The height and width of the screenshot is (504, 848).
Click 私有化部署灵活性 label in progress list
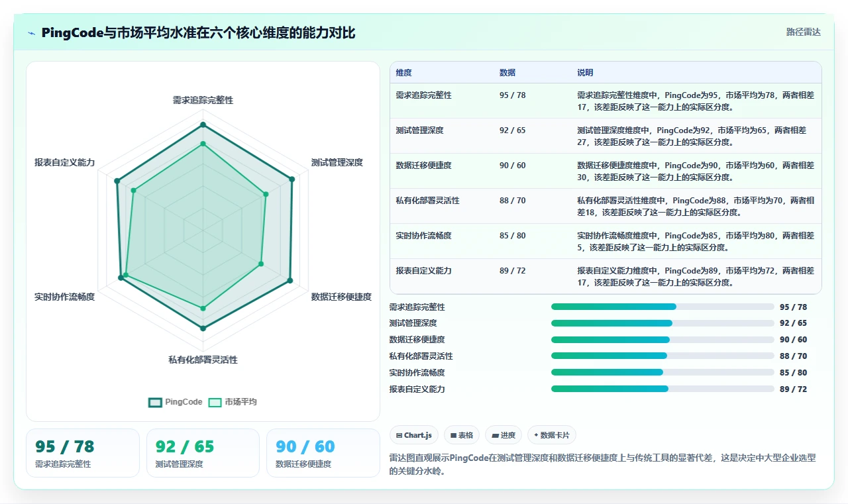pyautogui.click(x=421, y=356)
